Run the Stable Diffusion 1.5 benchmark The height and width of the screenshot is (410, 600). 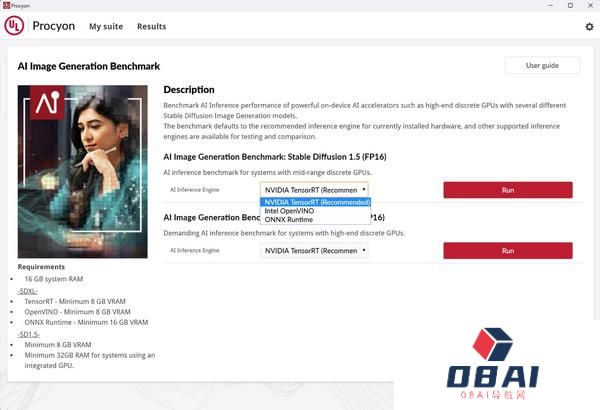point(507,189)
